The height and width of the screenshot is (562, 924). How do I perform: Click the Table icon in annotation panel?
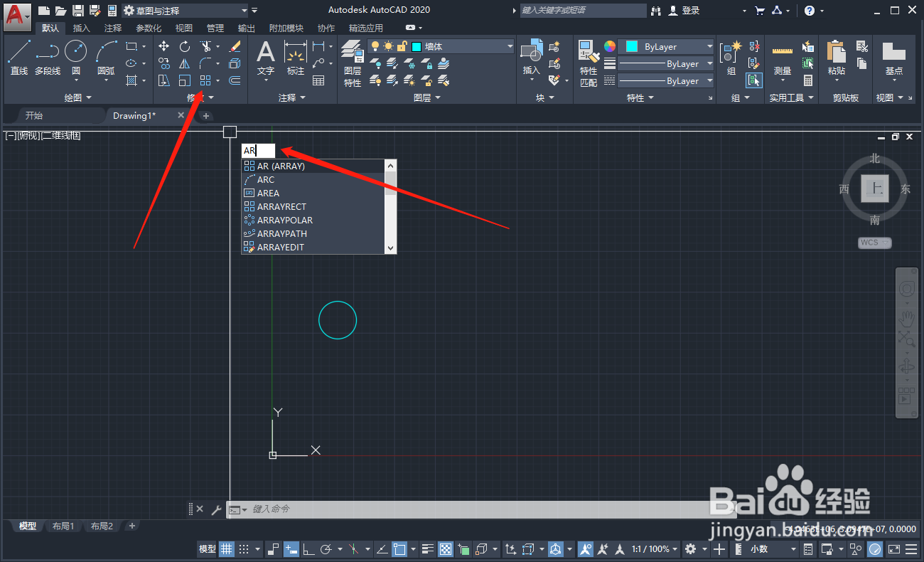[318, 80]
